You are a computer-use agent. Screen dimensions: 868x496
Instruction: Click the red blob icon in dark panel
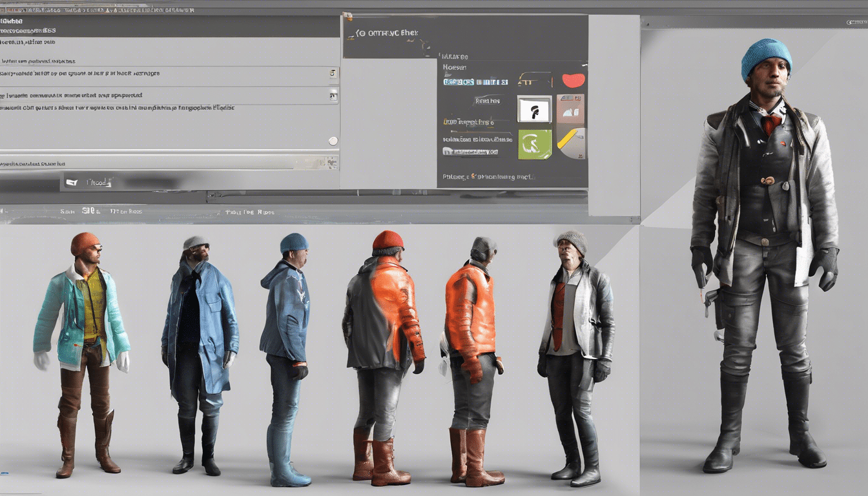coord(573,80)
